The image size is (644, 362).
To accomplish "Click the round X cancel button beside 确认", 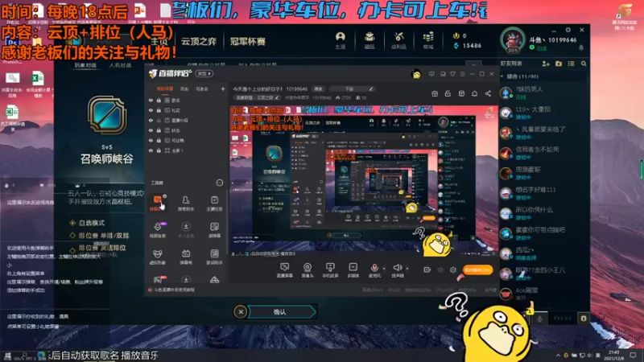I will pyautogui.click(x=241, y=312).
